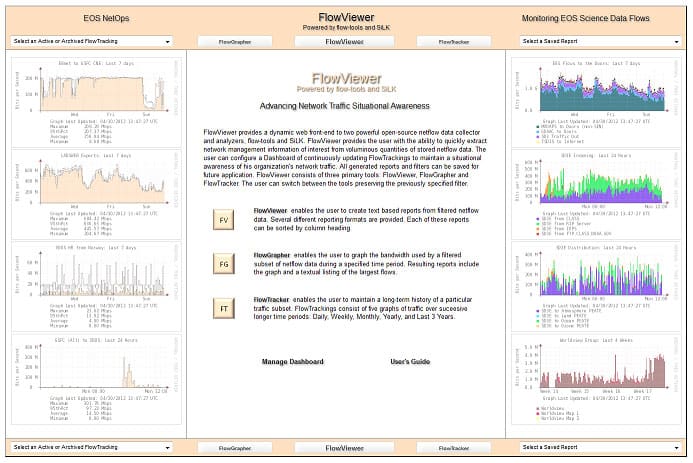Open the spiky left-column graph with peaks near 60 M
The width and height of the screenshot is (693, 463).
point(96,287)
